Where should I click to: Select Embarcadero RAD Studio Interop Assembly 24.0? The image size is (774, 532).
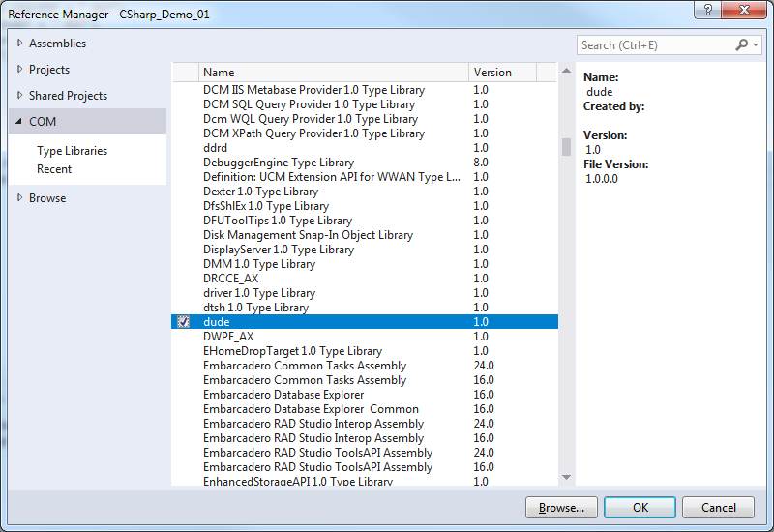click(365, 424)
